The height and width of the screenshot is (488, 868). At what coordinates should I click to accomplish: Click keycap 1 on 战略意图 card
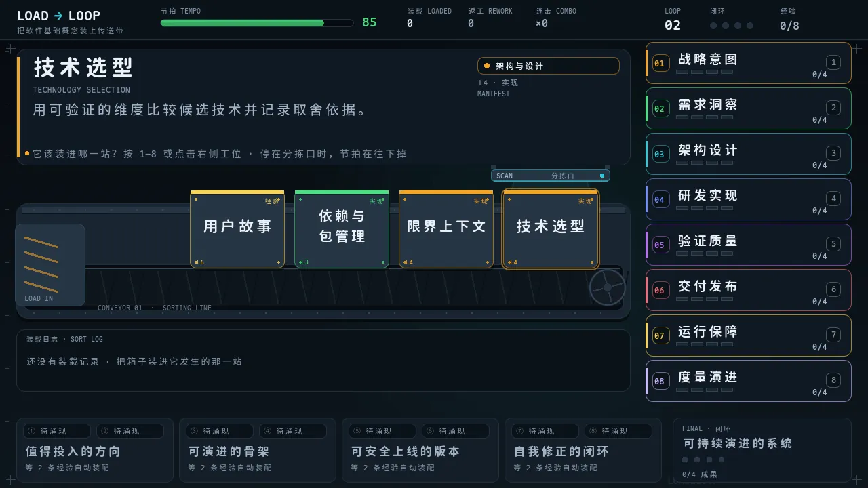[x=833, y=62]
